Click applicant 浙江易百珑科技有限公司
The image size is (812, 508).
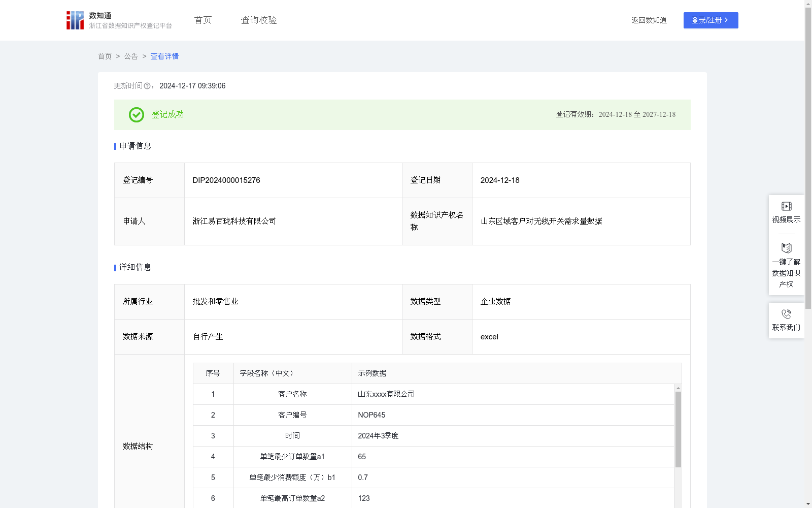234,221
